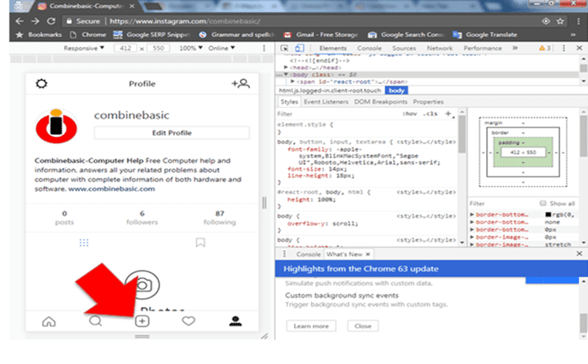The width and height of the screenshot is (588, 364).
Task: Click Close in What's New
Action: (x=363, y=325)
